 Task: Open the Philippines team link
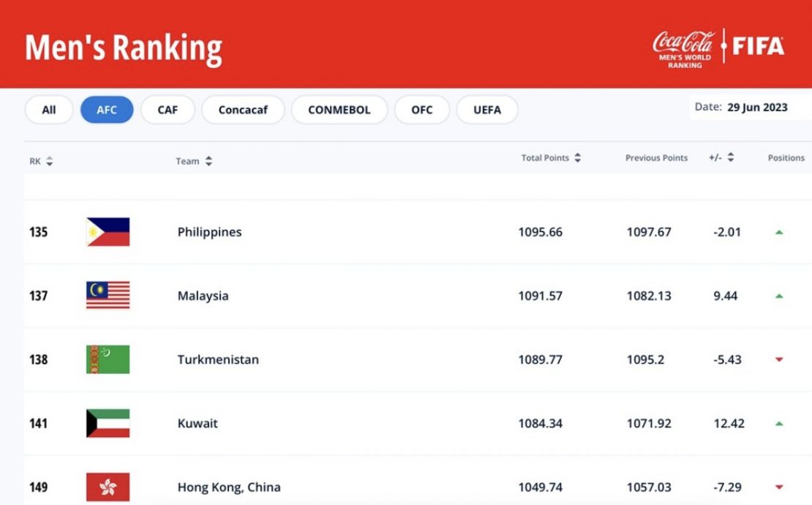[x=209, y=232]
